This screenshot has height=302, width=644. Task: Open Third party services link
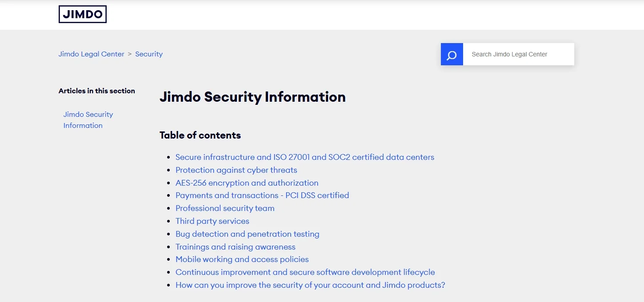212,221
